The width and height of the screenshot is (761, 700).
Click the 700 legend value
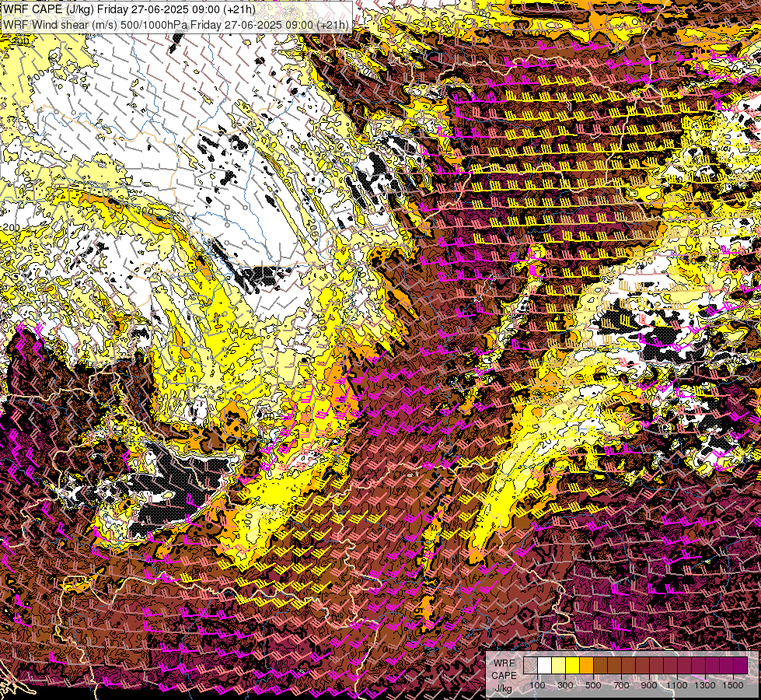click(621, 685)
